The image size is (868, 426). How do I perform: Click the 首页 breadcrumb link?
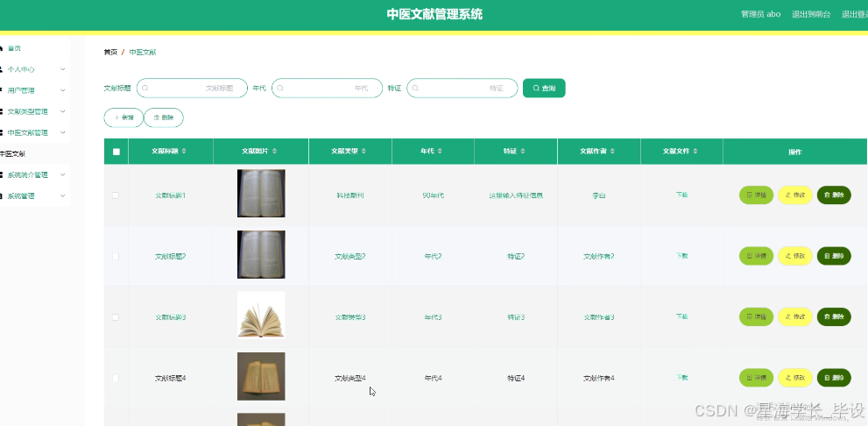110,52
